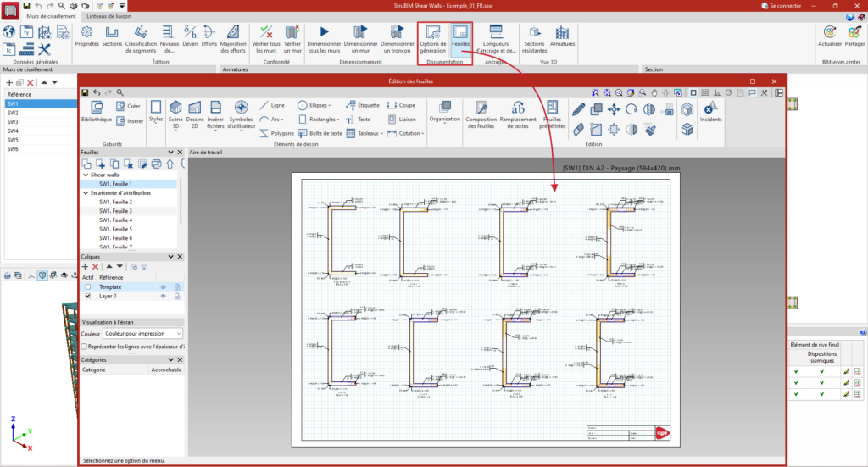This screenshot has width=868, height=467.
Task: Click the drawing sheet preview
Action: (x=486, y=310)
